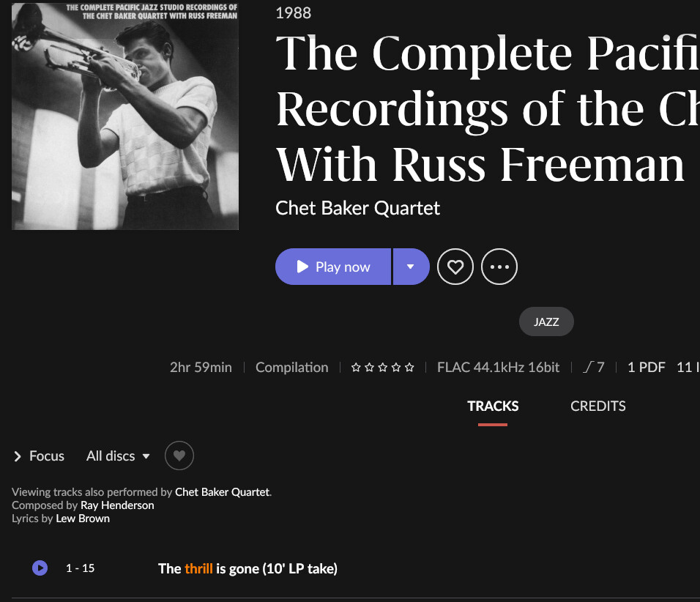Select The thrill is gone track title
The height and width of the screenshot is (602, 700).
247,568
